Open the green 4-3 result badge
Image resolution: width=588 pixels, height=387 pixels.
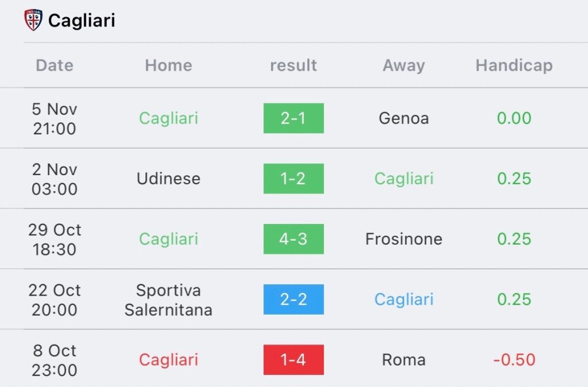coord(293,239)
